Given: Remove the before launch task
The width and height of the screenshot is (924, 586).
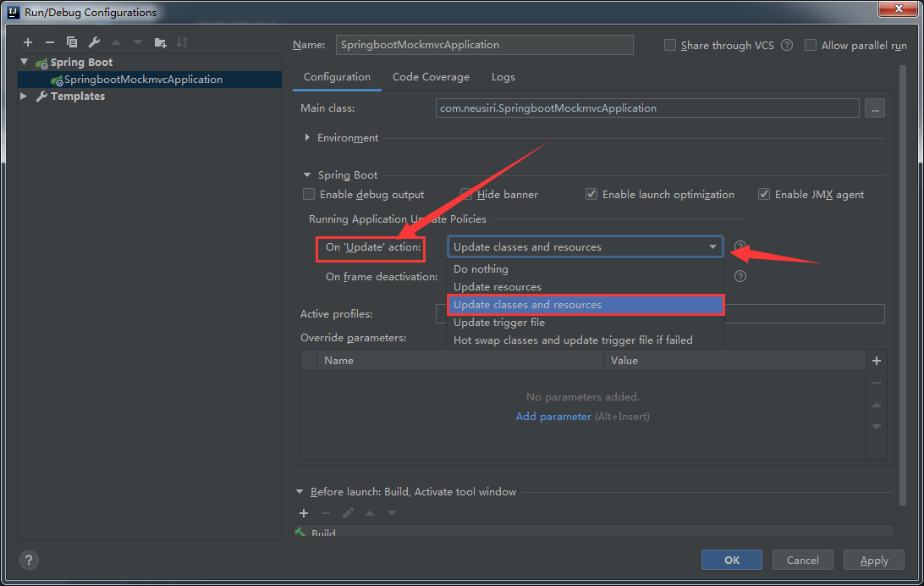Looking at the screenshot, I should click(x=325, y=513).
